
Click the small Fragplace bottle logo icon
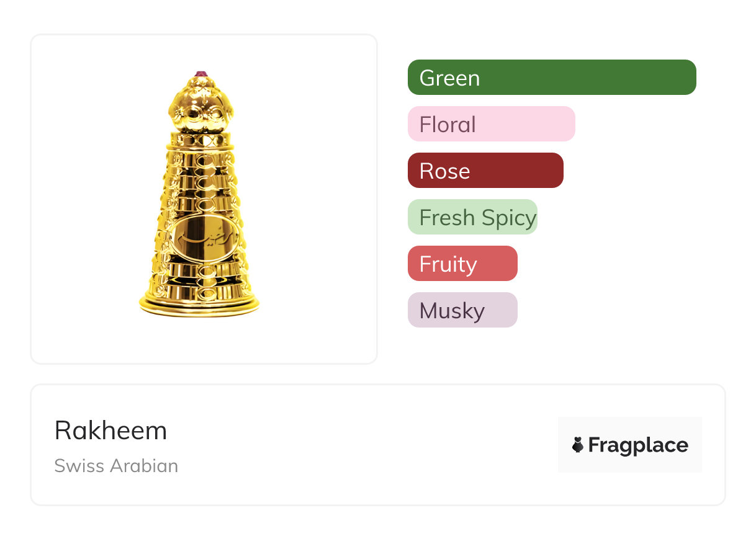[x=578, y=444]
